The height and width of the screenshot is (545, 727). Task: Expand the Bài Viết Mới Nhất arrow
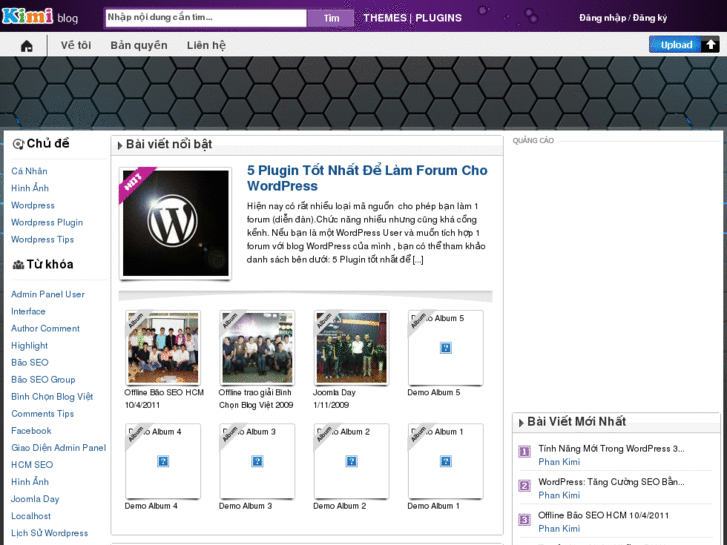[521, 423]
